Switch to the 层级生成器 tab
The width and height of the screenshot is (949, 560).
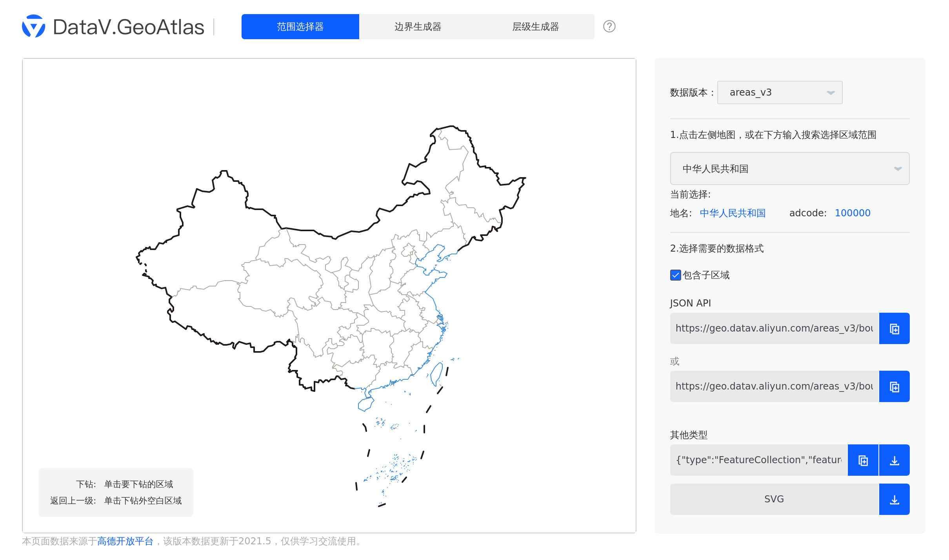click(x=535, y=27)
